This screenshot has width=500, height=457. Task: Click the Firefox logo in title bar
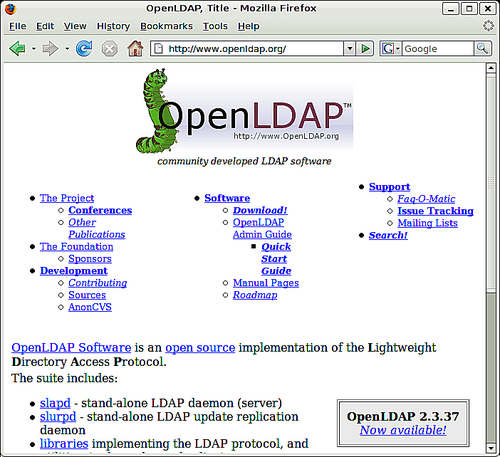tap(10, 9)
